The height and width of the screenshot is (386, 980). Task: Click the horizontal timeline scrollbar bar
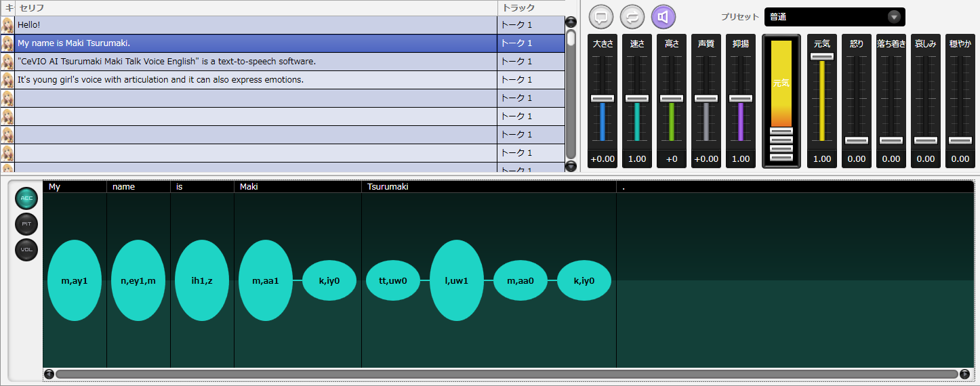click(x=507, y=374)
